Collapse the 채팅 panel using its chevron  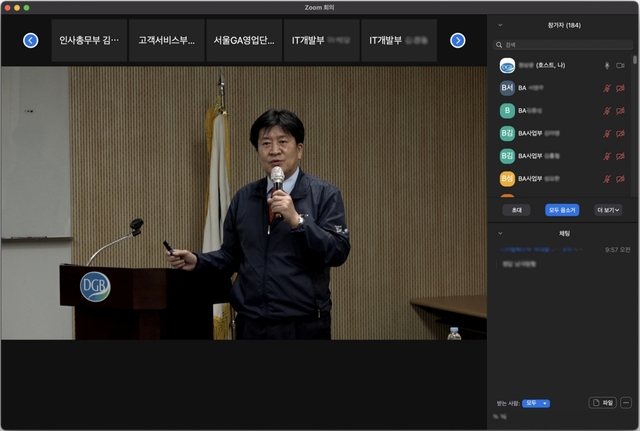pyautogui.click(x=500, y=232)
